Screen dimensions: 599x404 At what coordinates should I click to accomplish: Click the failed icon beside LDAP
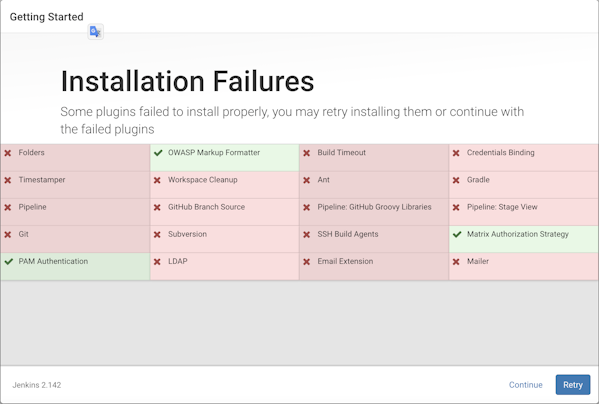coord(157,262)
